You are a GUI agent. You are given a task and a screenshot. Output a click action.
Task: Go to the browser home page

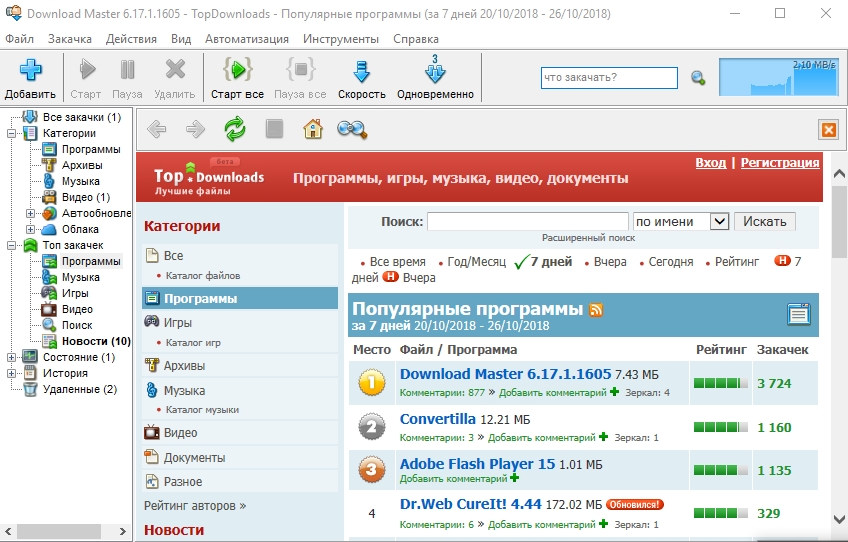pos(313,129)
